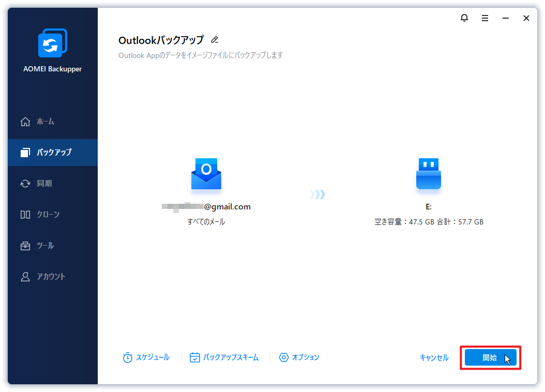Open the hamburger menu icon

click(x=485, y=18)
